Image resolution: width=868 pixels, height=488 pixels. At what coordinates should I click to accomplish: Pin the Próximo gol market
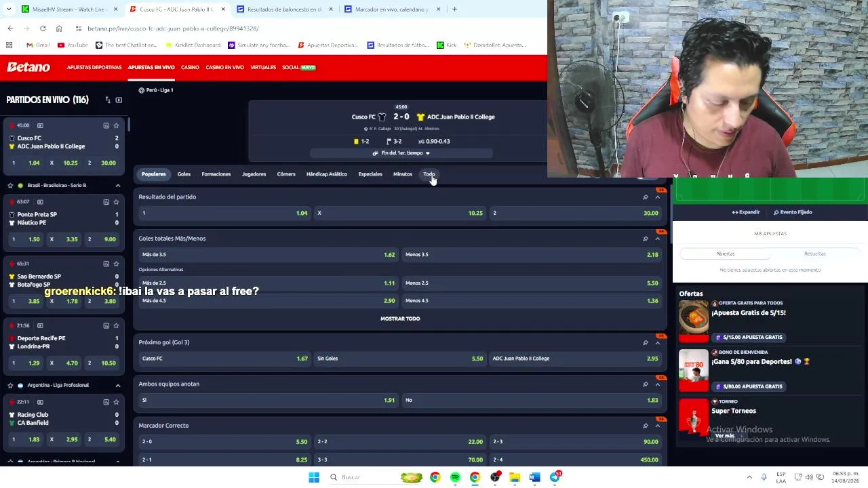(645, 342)
